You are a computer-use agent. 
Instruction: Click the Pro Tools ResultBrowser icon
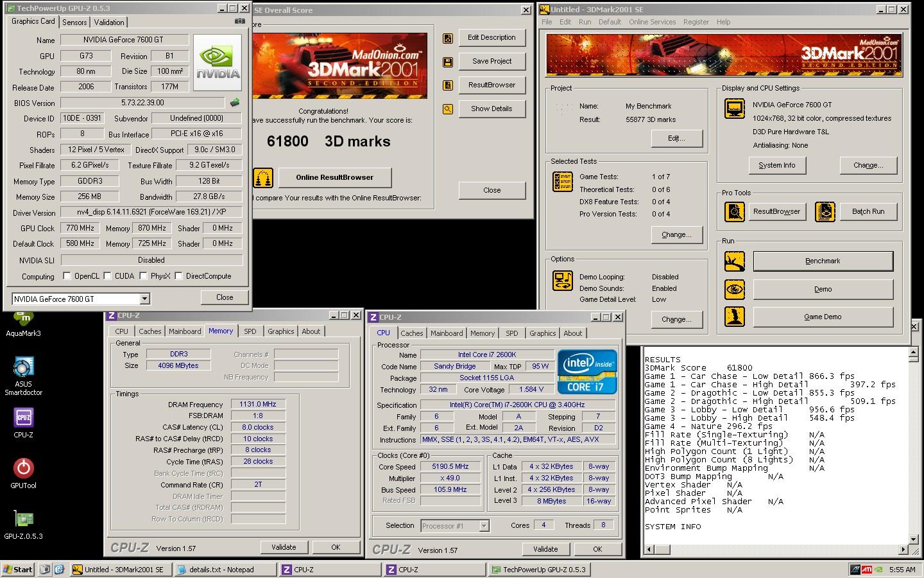click(735, 211)
